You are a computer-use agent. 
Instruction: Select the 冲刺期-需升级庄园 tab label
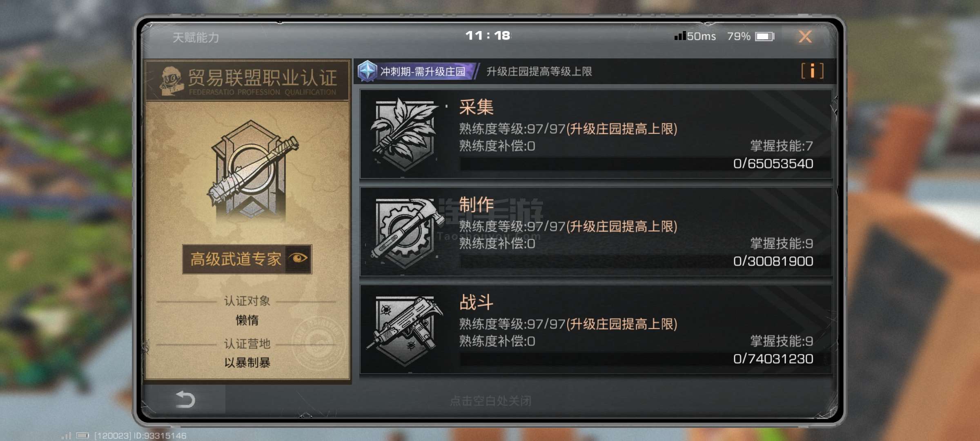[423, 71]
